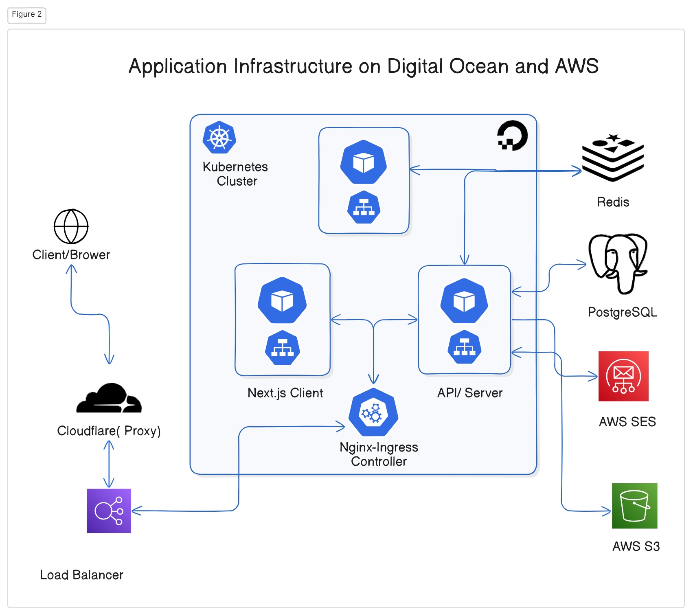Screen dimensions: 693x616
Task: Click the pod cube icon in API/ Server box
Action: click(464, 301)
